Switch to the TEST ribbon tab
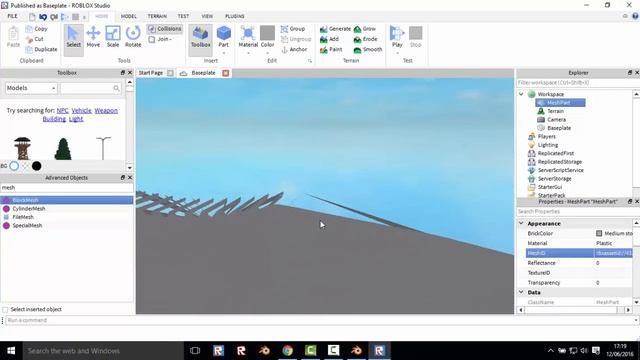 (183, 16)
